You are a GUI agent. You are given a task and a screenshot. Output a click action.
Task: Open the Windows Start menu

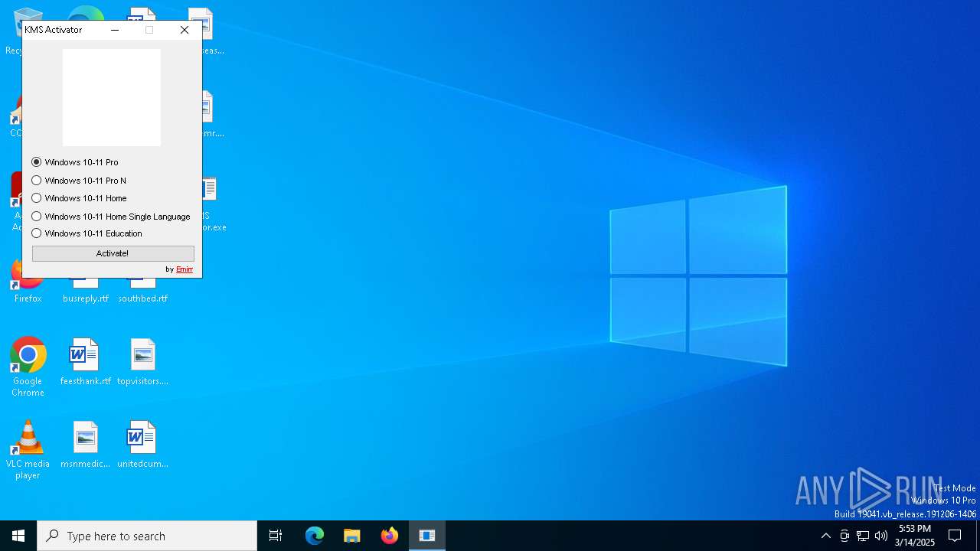18,536
